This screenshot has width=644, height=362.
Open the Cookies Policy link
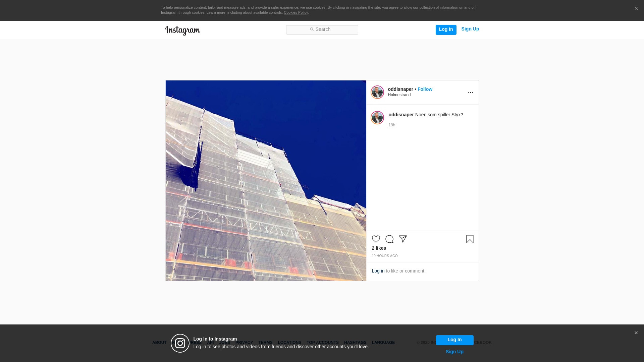296,13
